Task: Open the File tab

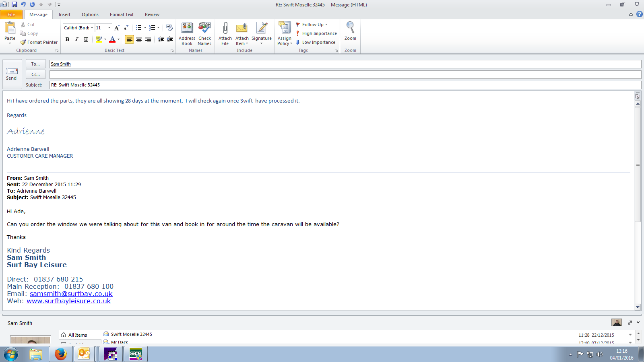Action: [11, 14]
